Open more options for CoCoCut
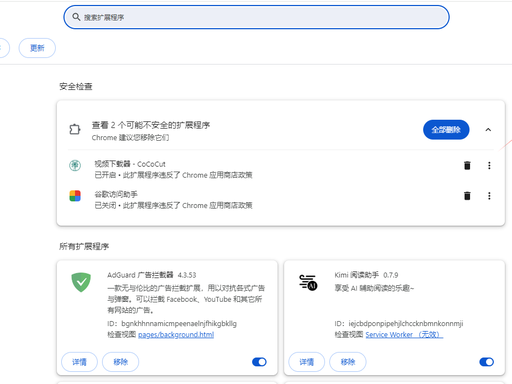512x384 pixels. (489, 165)
